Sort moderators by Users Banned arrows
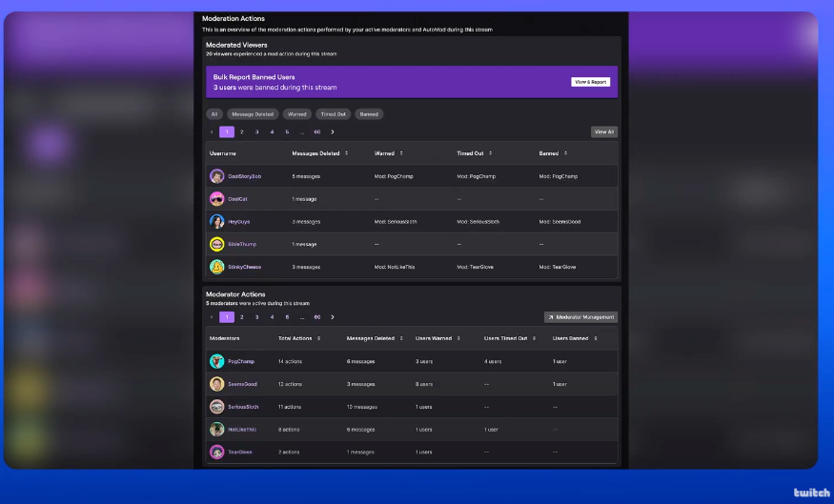 pyautogui.click(x=595, y=338)
